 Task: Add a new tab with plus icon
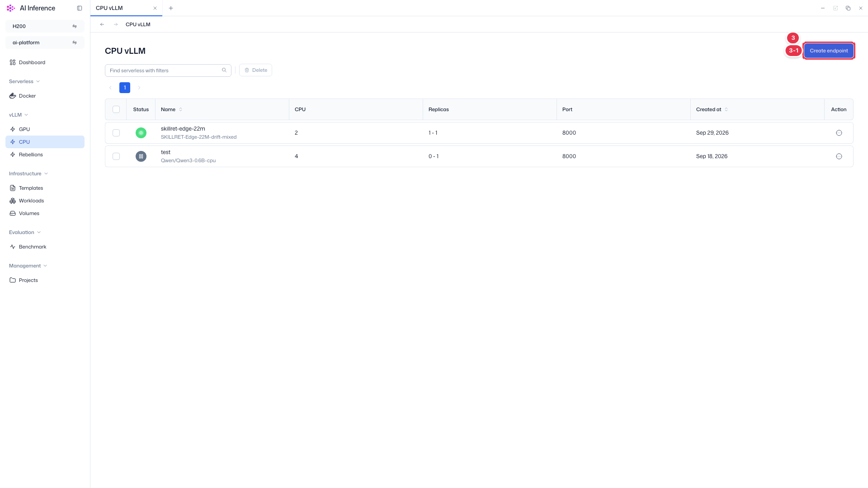[x=171, y=8]
